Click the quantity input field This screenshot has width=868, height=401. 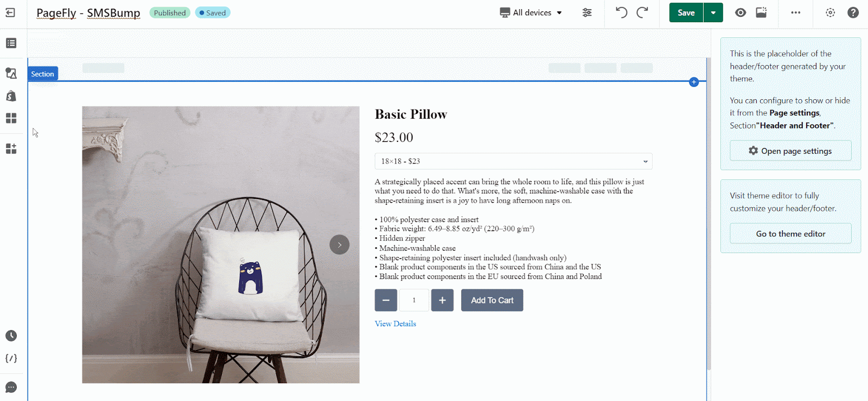tap(414, 300)
